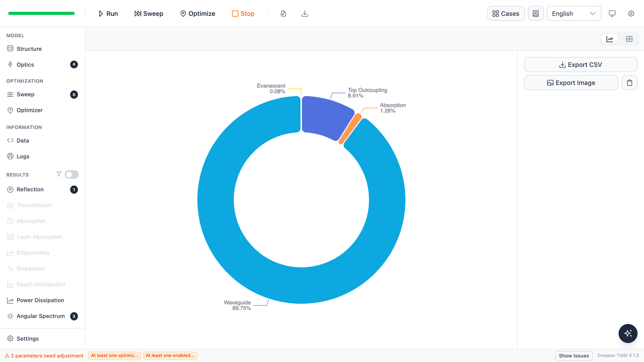
Task: Open the AI assistant sparkle button
Action: pos(628,333)
